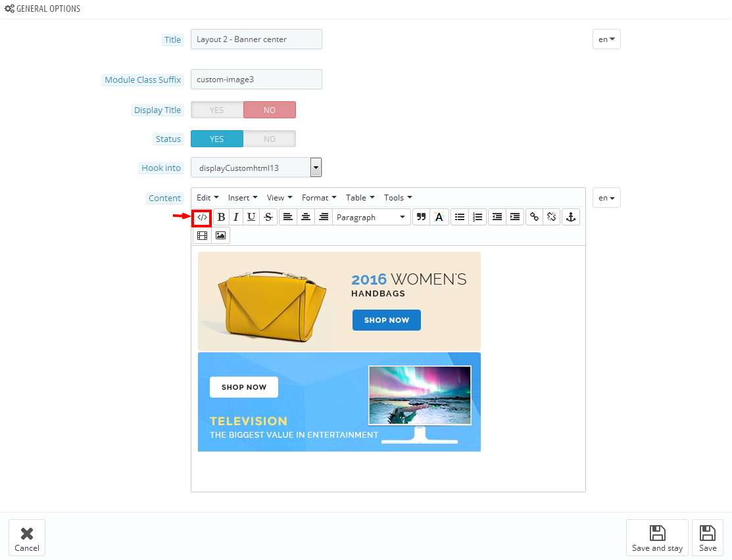Image resolution: width=732 pixels, height=560 pixels.
Task: Toggle italic formatting
Action: 235,217
